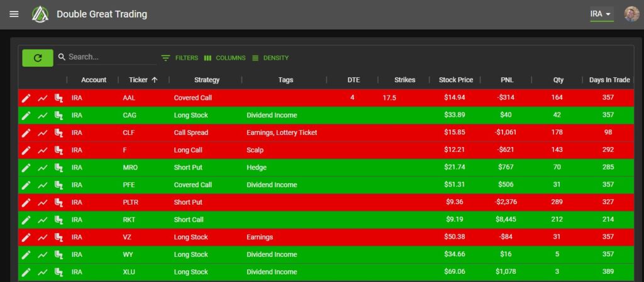Edit the AAL trade with pencil icon
The height and width of the screenshot is (282, 644).
pos(26,98)
